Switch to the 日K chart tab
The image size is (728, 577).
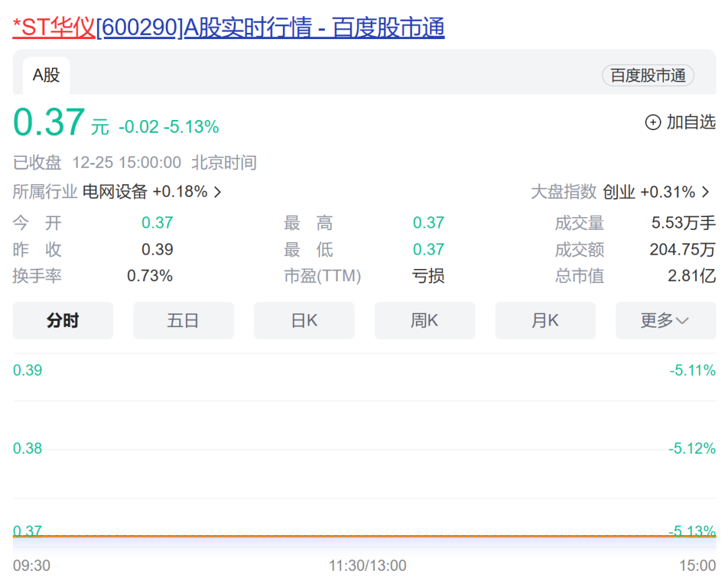[304, 321]
